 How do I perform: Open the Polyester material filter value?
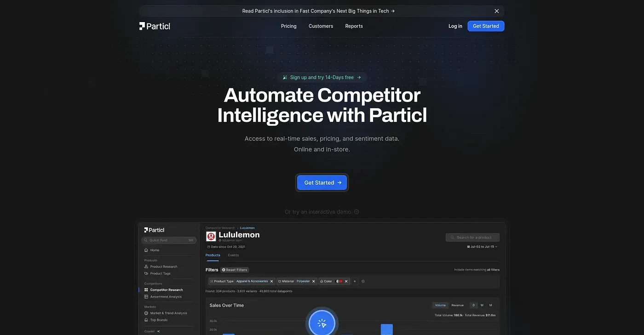(x=303, y=281)
